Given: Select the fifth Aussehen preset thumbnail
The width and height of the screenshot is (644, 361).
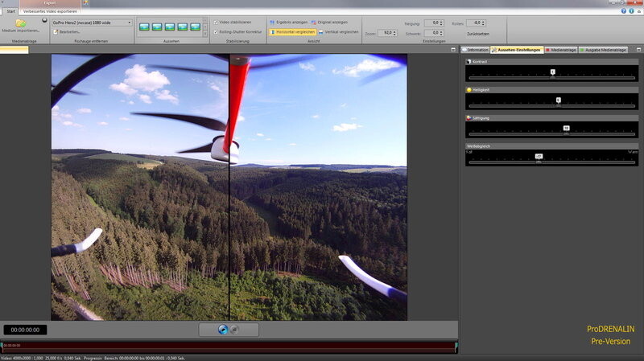Looking at the screenshot, I should click(195, 27).
